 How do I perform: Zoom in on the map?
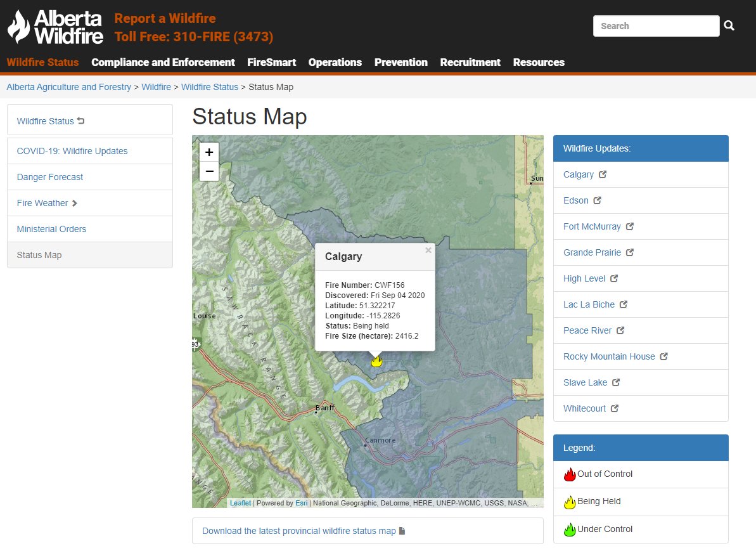[209, 152]
